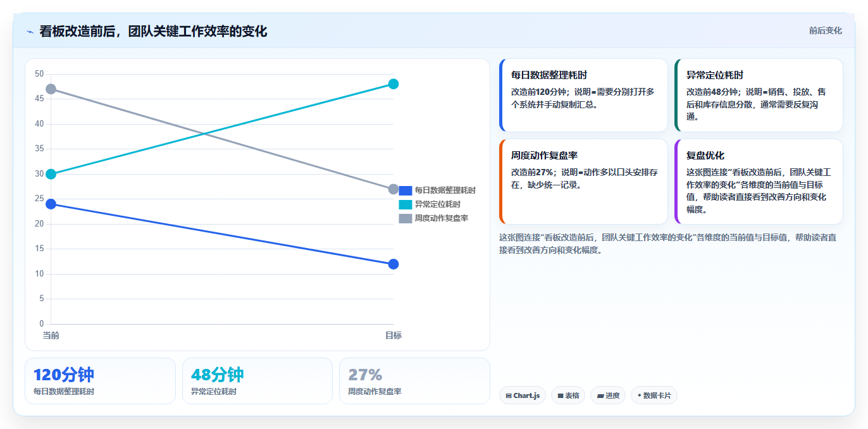The height and width of the screenshot is (429, 868).
Task: Click the 当前 x-axis label
Action: click(51, 335)
